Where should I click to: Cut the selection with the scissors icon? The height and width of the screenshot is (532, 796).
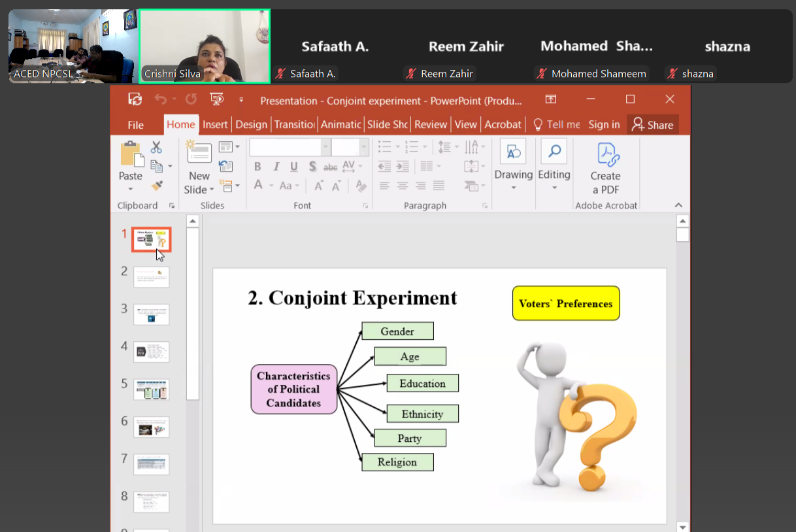157,147
